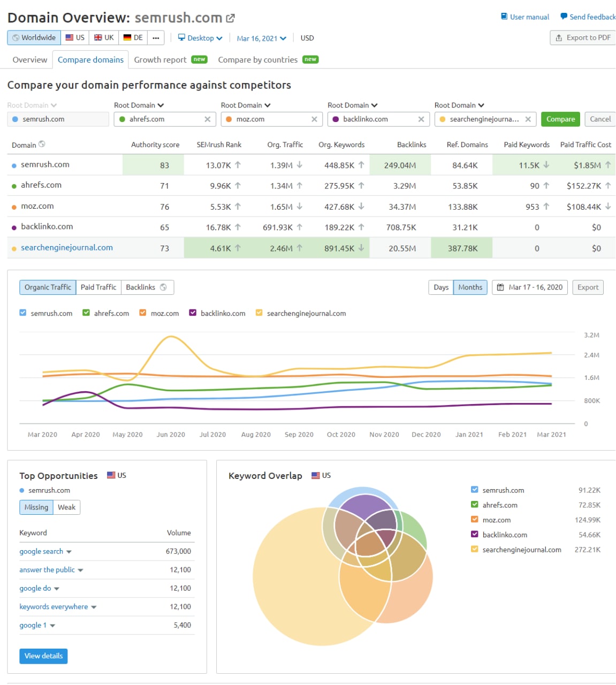Open Root Domain dropdown above moz.com
616x685 pixels.
246,105
